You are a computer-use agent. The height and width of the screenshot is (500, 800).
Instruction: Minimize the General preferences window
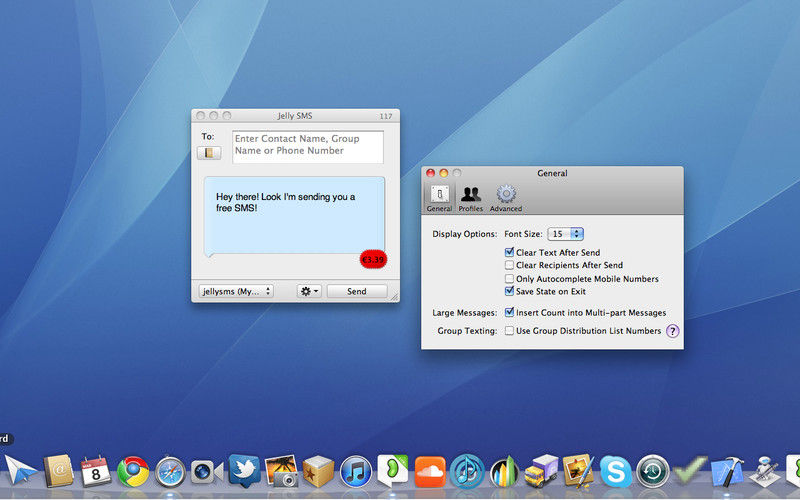(444, 173)
